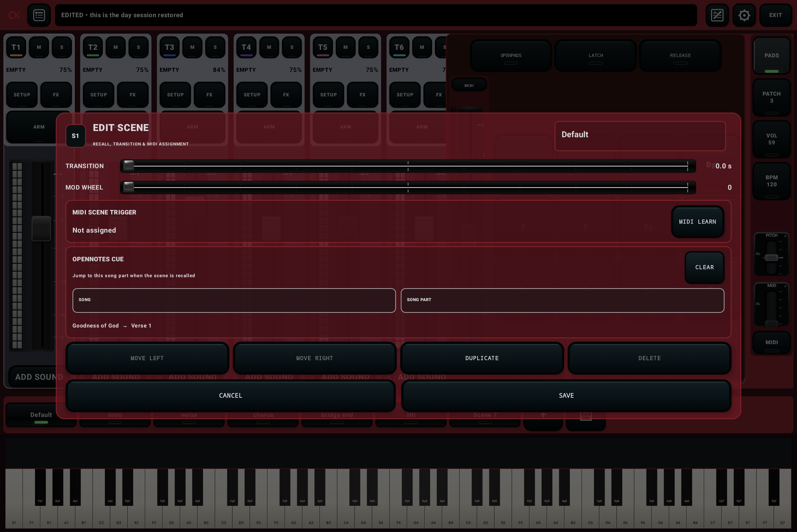Screen dimensions: 797x532
Task: Open FX for track T1
Action: [56, 95]
